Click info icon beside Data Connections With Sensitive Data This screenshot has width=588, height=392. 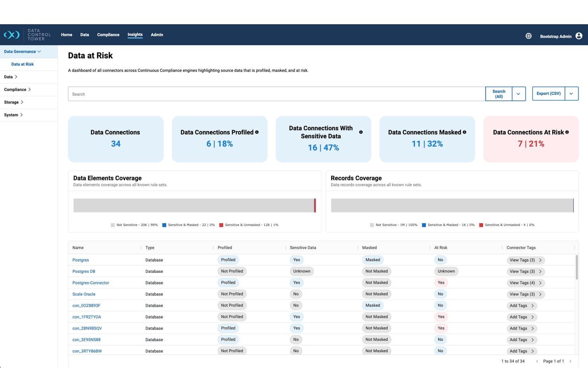(x=361, y=132)
